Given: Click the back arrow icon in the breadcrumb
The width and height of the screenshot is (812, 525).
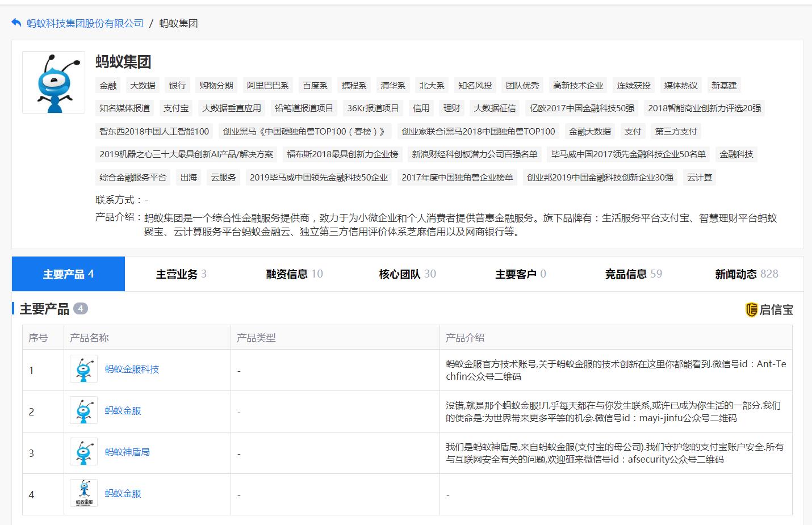Looking at the screenshot, I should (15, 23).
